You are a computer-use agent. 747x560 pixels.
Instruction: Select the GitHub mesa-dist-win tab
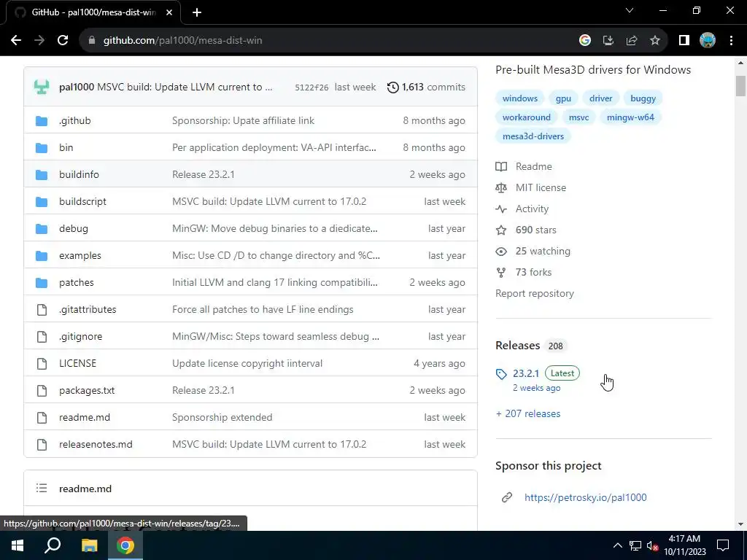[x=93, y=12]
